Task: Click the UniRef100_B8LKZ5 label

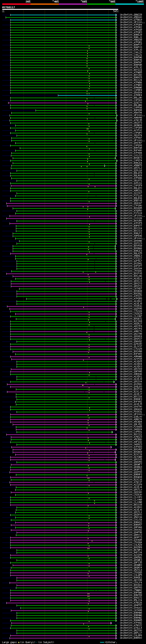Action: pyautogui.click(x=131, y=254)
